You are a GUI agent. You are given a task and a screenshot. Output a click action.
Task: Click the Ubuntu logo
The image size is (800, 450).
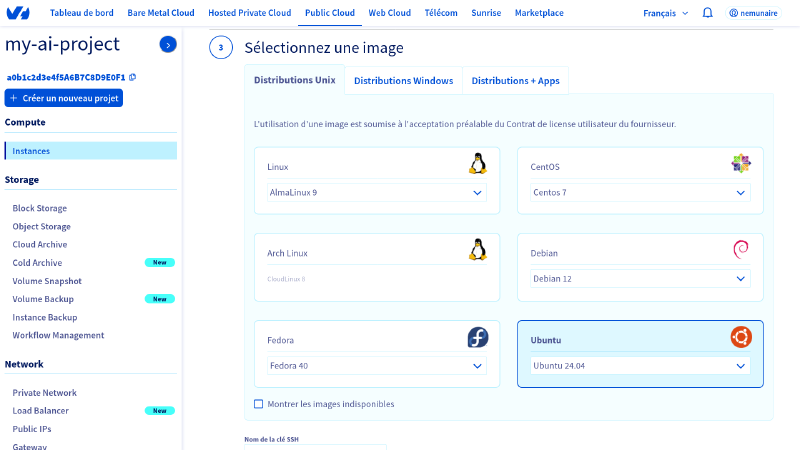741,337
